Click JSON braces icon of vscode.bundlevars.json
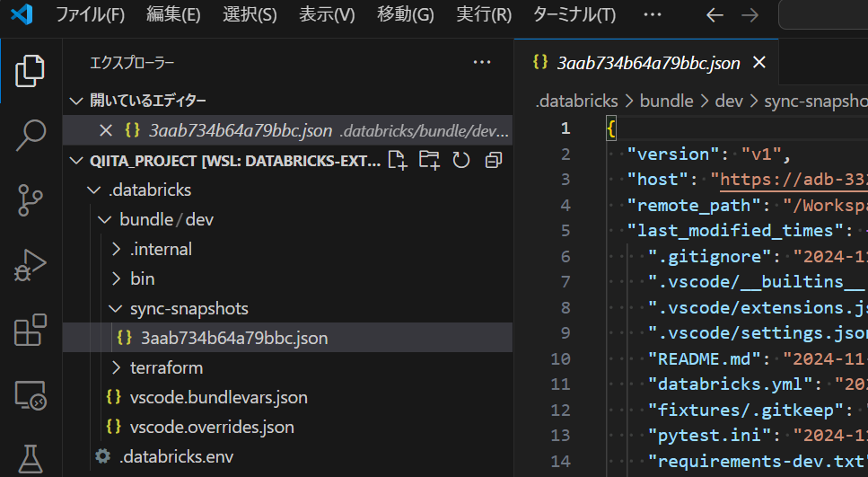This screenshot has width=868, height=477. 113,397
